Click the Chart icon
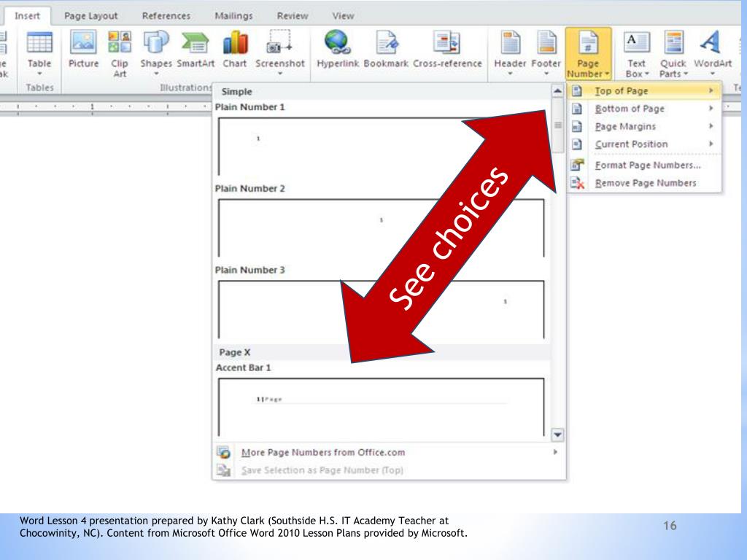 point(235,42)
